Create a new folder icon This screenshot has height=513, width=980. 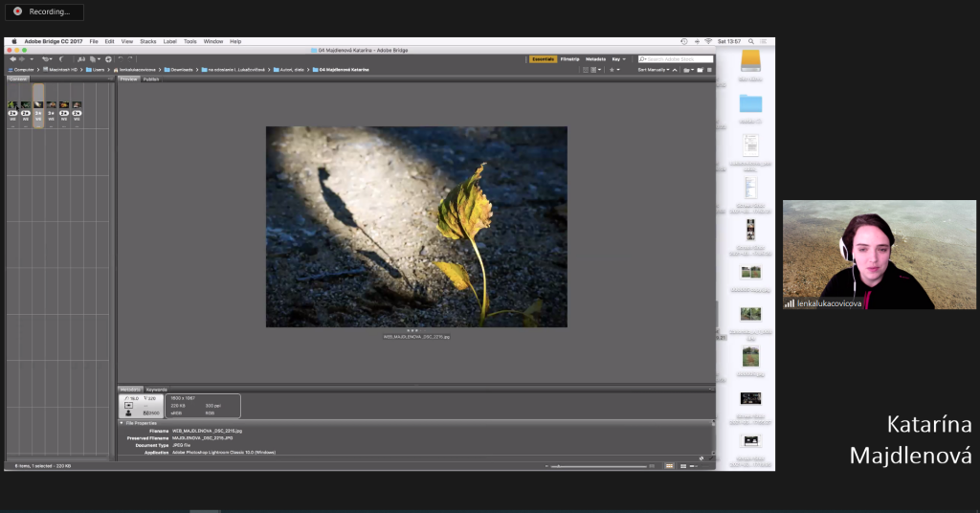point(700,70)
